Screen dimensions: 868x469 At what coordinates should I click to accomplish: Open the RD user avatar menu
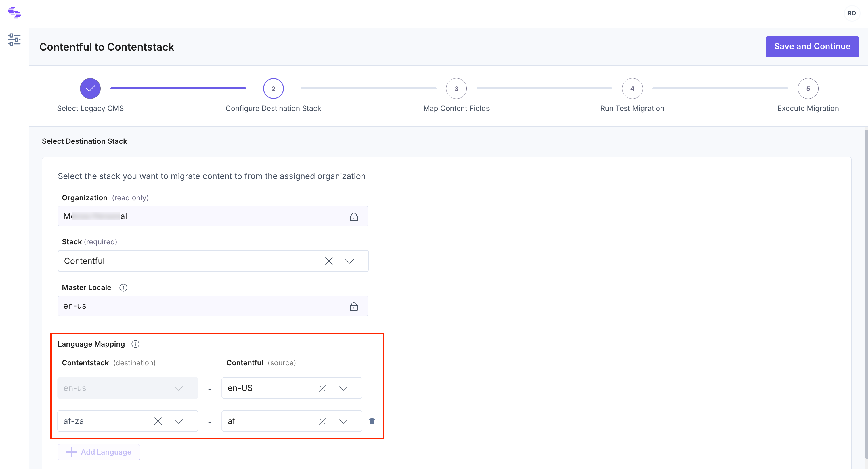(852, 14)
